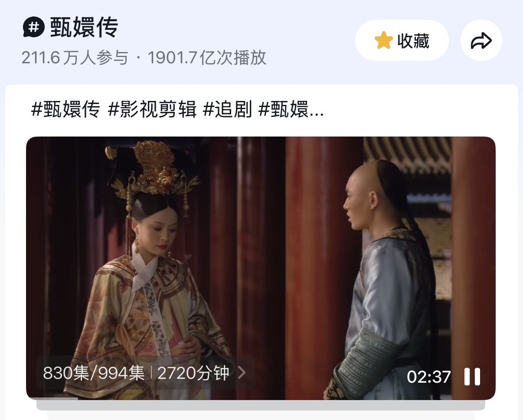Expand the collection chevron after 2720分钟
The image size is (523, 420).
click(x=242, y=372)
